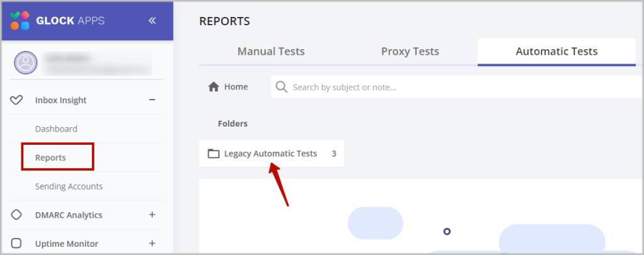Viewport: 644px width, 255px height.
Task: Click the user profile avatar icon
Action: tap(26, 63)
